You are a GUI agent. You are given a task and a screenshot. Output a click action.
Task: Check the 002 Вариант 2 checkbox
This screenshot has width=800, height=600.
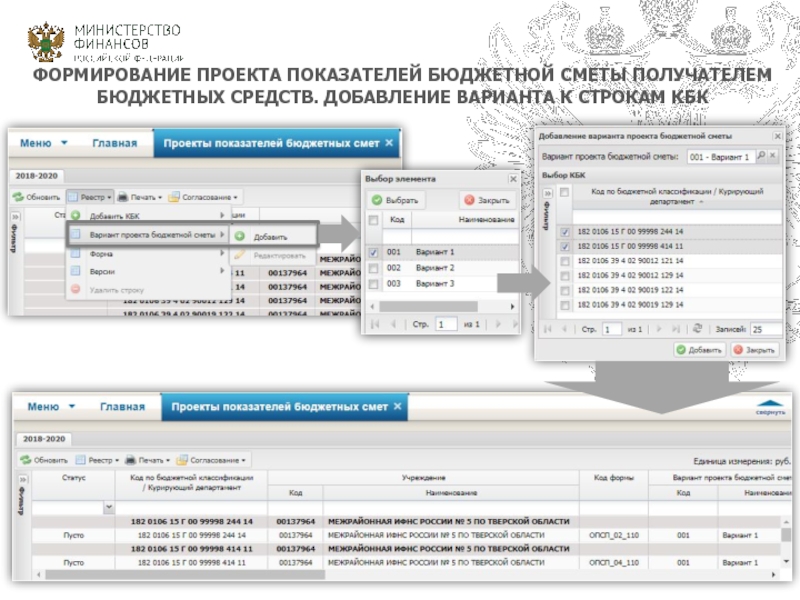(x=373, y=268)
